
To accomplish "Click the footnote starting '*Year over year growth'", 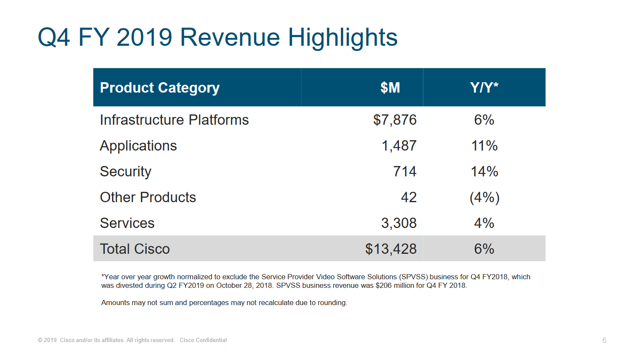I will pos(316,281).
